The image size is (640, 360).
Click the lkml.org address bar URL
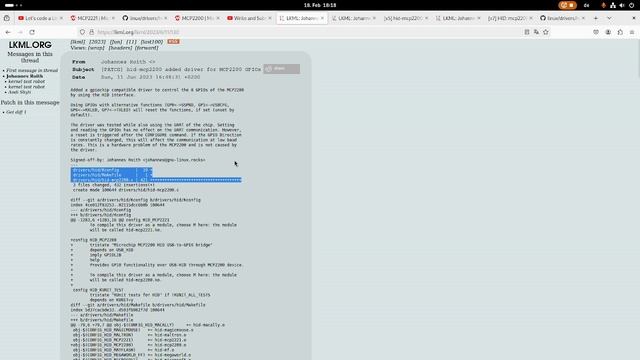[138, 32]
